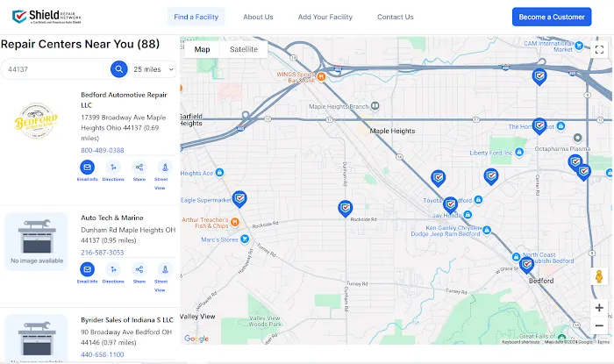Zoom in on the map
614x364 pixels.
click(599, 308)
